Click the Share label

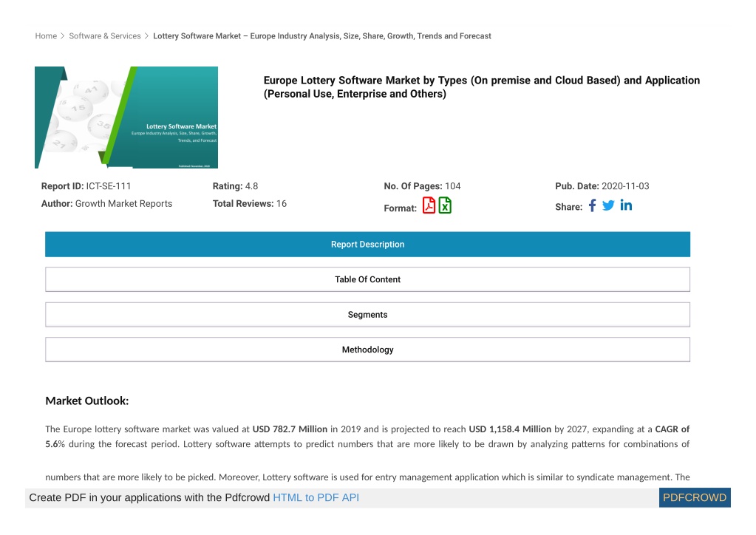point(569,207)
